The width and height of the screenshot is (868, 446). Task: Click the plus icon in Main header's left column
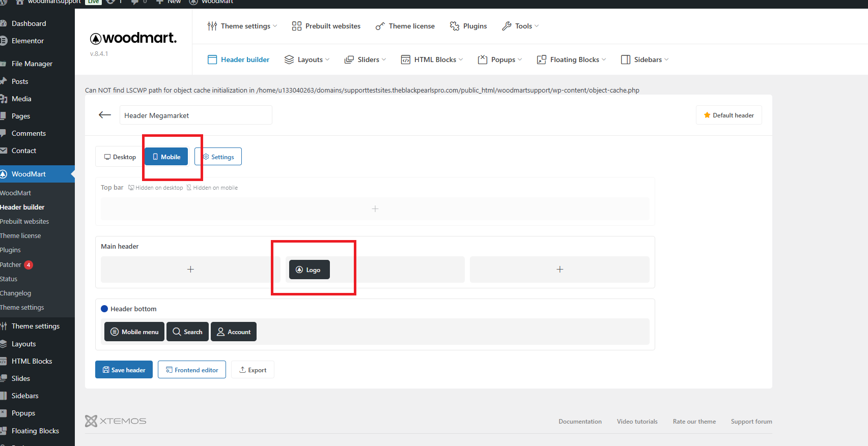190,270
